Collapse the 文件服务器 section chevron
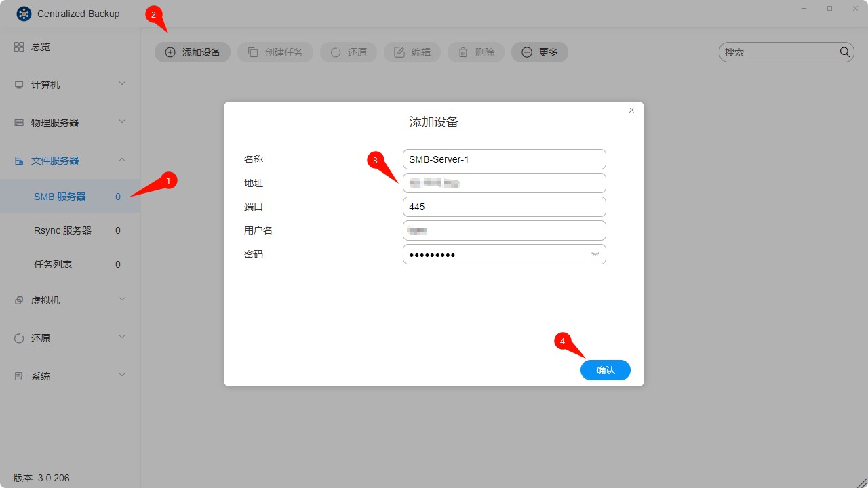 pyautogui.click(x=122, y=160)
